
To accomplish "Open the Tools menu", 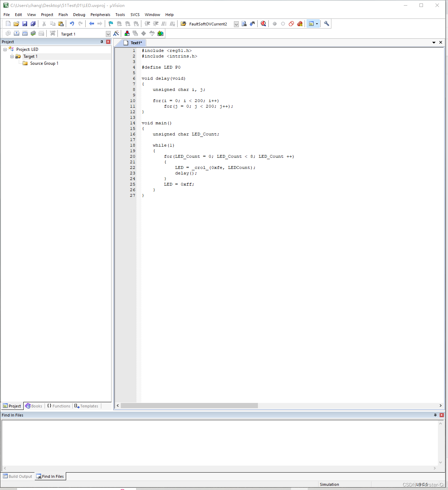I will click(120, 15).
